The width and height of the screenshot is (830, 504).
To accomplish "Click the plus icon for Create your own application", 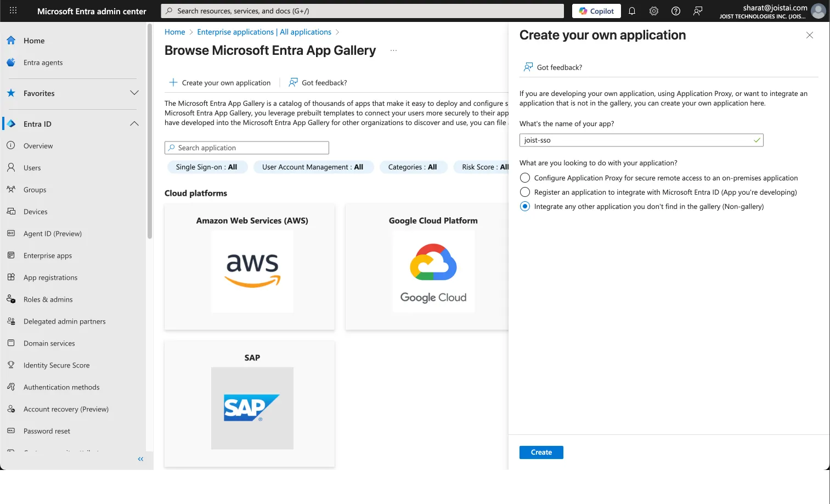I will (173, 82).
